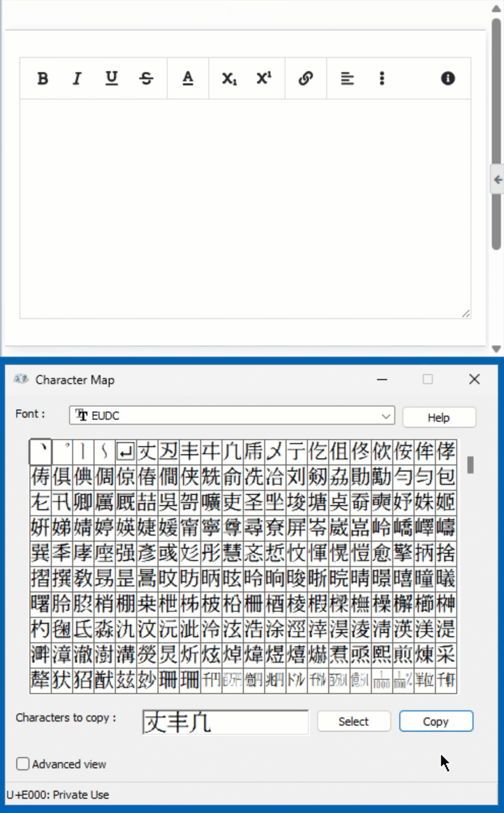Select the 采 character ending the ninth row
Viewport: 504px width, 813px height.
[x=446, y=655]
